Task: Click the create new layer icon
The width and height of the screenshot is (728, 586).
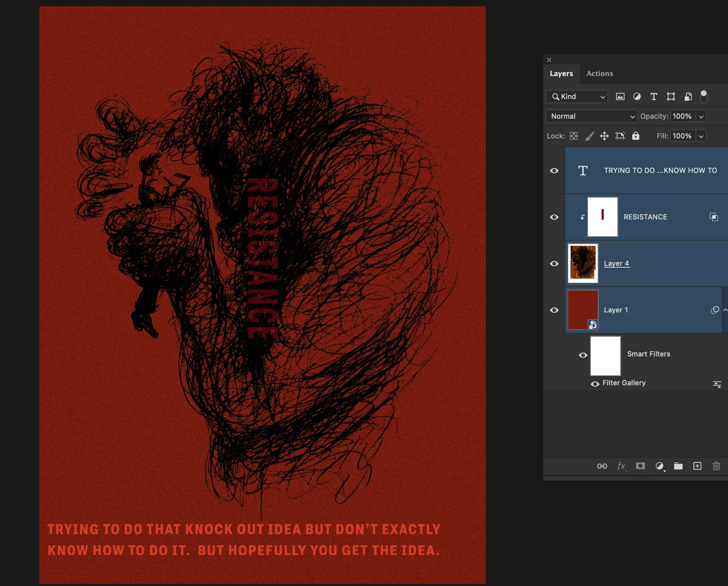Action: click(697, 466)
